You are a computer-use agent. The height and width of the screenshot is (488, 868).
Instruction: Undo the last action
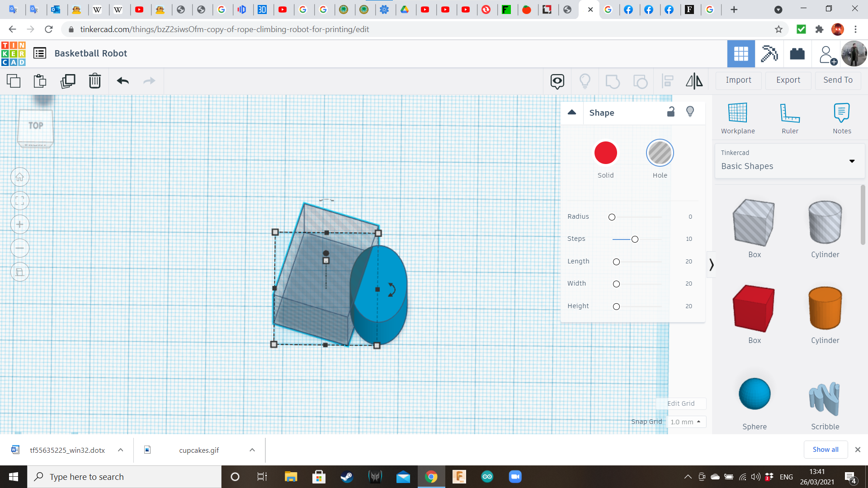[122, 81]
